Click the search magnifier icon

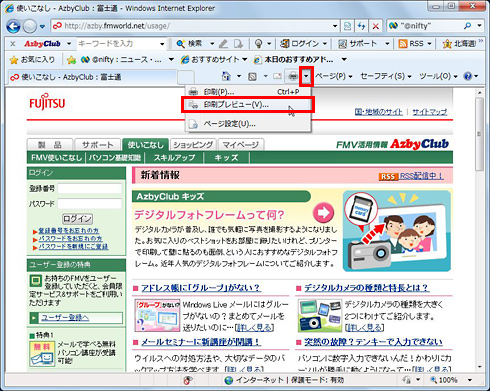point(468,26)
